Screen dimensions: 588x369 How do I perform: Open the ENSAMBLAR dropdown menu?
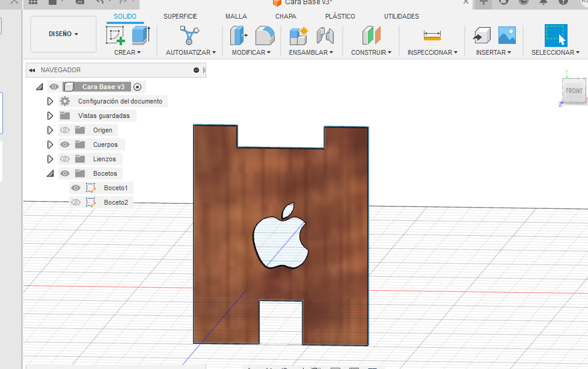[311, 52]
